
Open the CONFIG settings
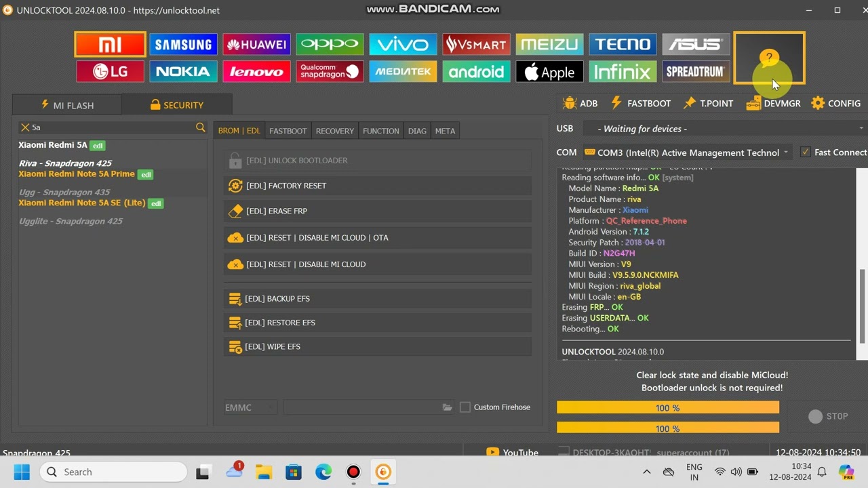click(x=835, y=103)
